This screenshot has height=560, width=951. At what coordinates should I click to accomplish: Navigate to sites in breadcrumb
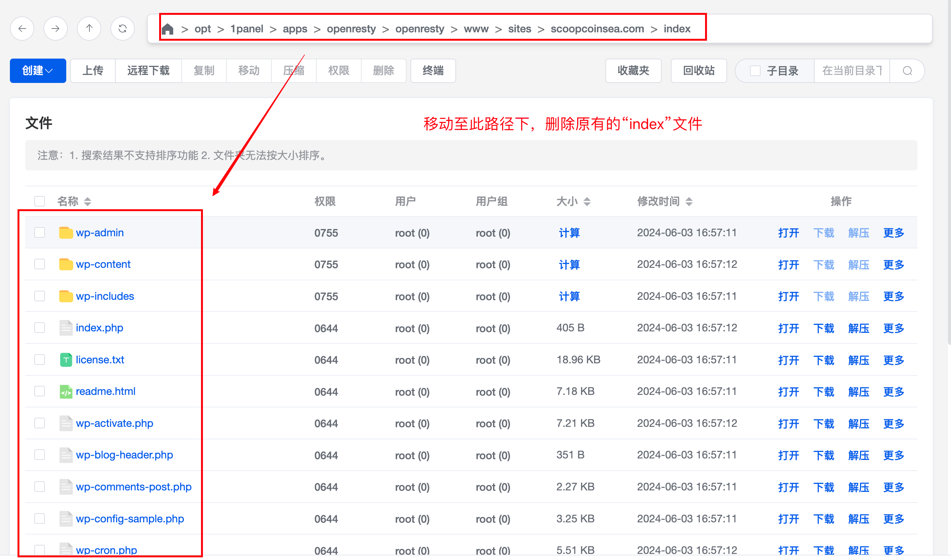coord(520,29)
